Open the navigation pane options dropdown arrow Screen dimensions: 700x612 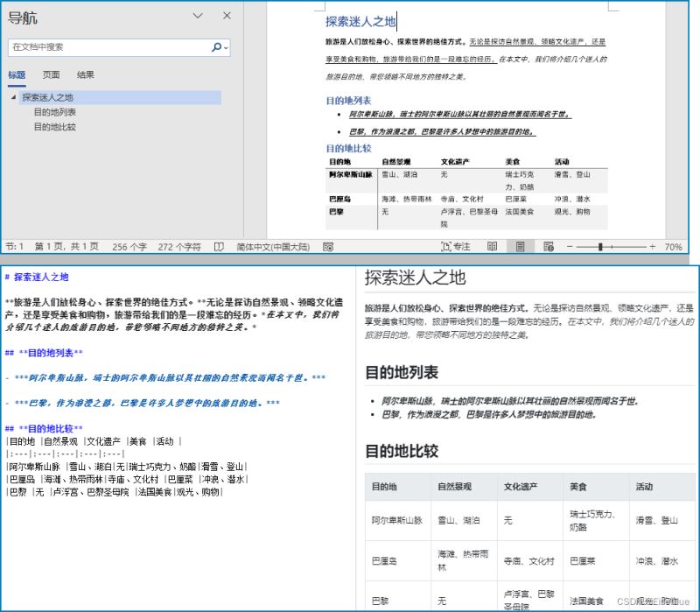[198, 16]
